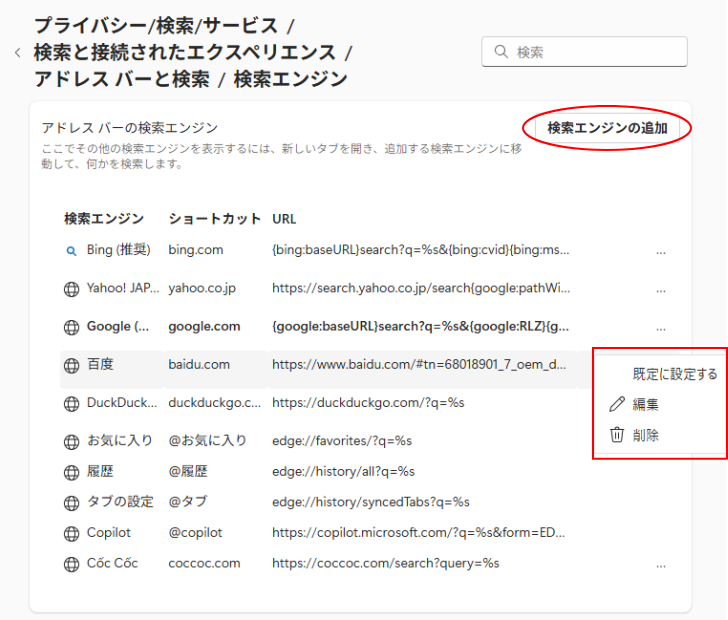Click the globe icon for DuckDuckGo
The height and width of the screenshot is (620, 728).
tap(71, 404)
